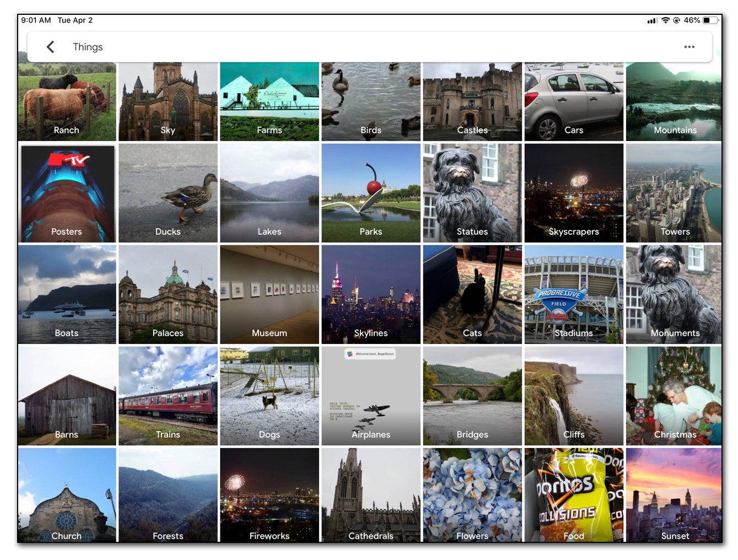Open the Forests category

(168, 495)
